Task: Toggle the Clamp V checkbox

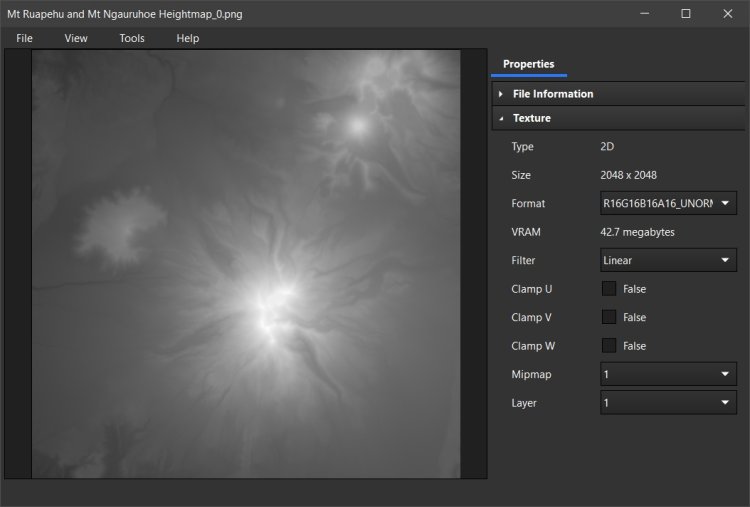Action: (x=608, y=317)
